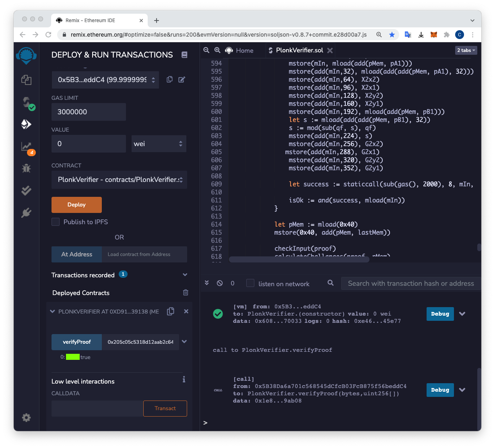The height and width of the screenshot is (448, 495).
Task: Click the transaction hash search field
Action: 411,283
